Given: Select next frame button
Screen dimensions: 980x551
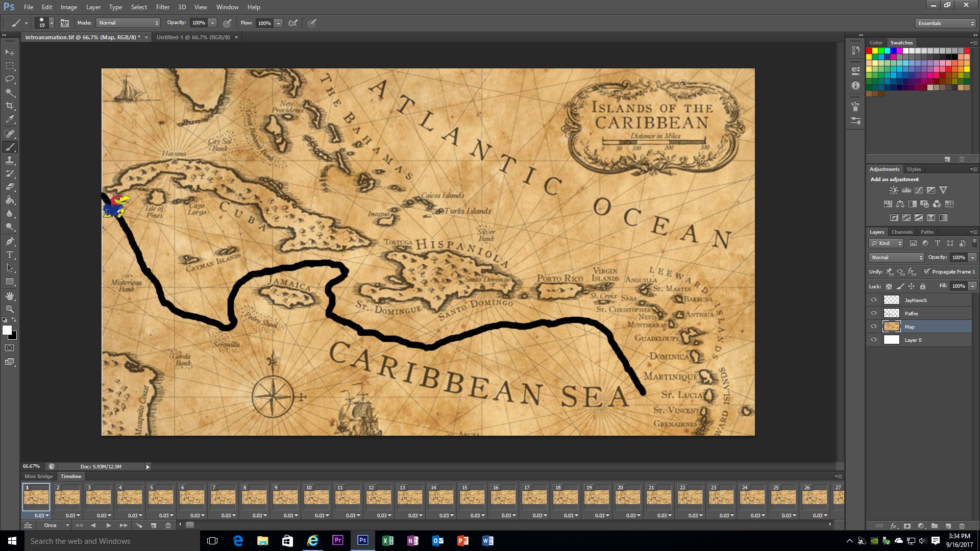Looking at the screenshot, I should click(x=124, y=525).
